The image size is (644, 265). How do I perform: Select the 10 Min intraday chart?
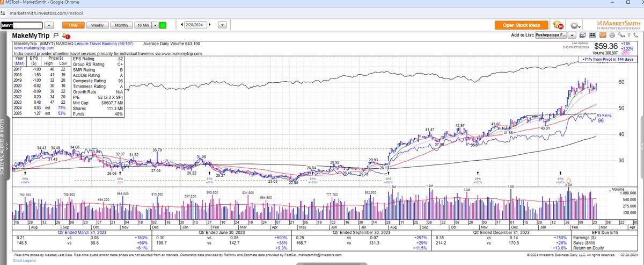click(143, 25)
